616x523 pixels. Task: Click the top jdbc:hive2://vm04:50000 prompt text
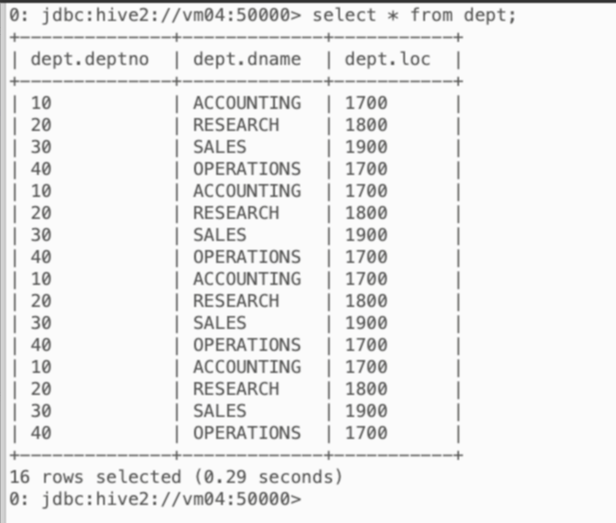[155, 16]
